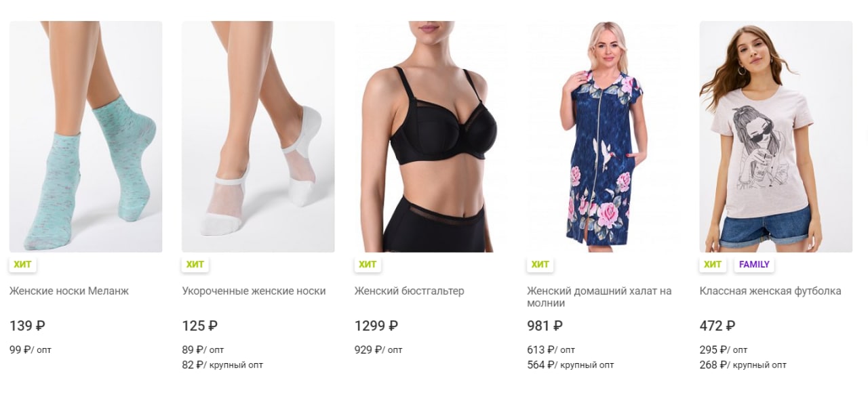Open the printed t-shirt product photo
Screen dimensions: 868x401
point(776,137)
